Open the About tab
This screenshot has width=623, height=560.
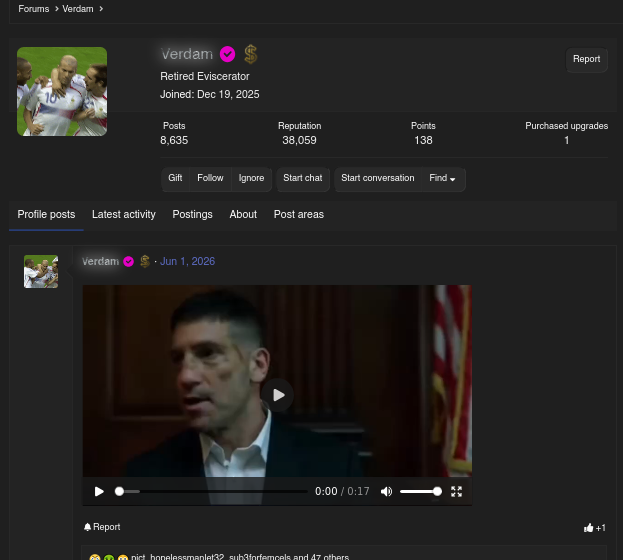coord(243,215)
